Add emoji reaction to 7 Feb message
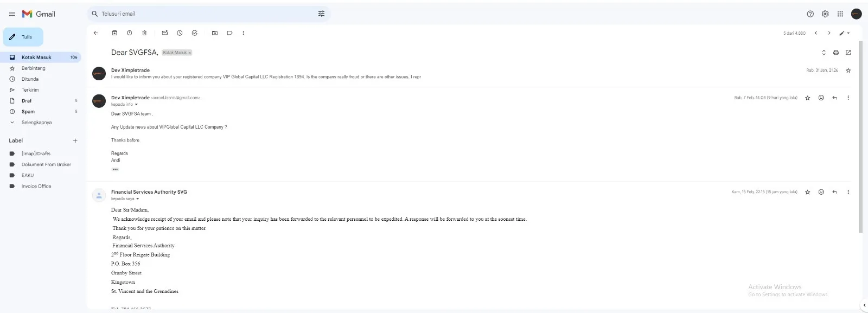868x313 pixels. click(821, 98)
